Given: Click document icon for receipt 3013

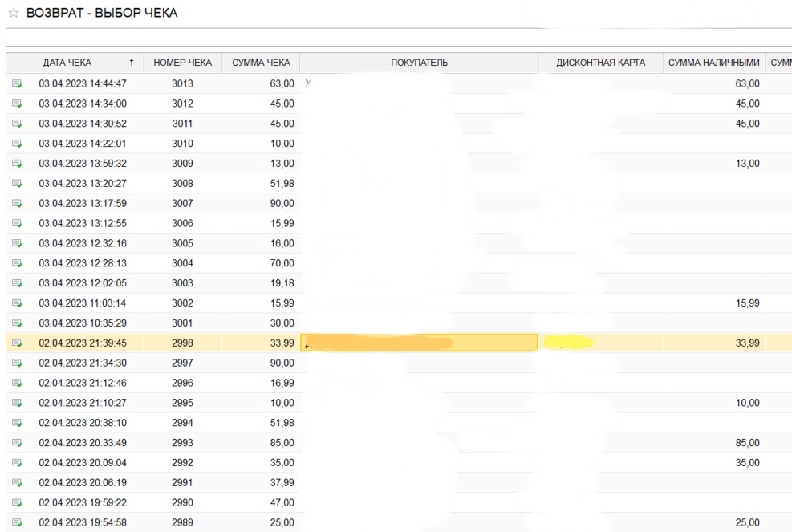Looking at the screenshot, I should point(16,83).
